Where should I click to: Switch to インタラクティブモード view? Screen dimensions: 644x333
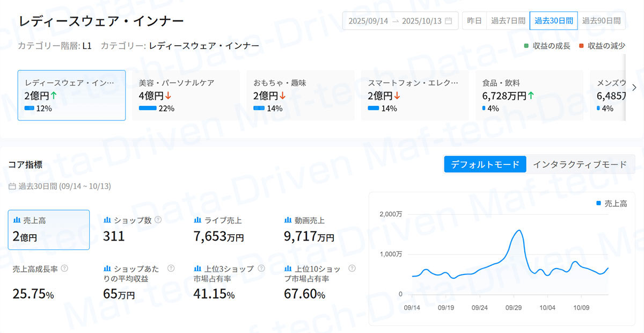580,164
